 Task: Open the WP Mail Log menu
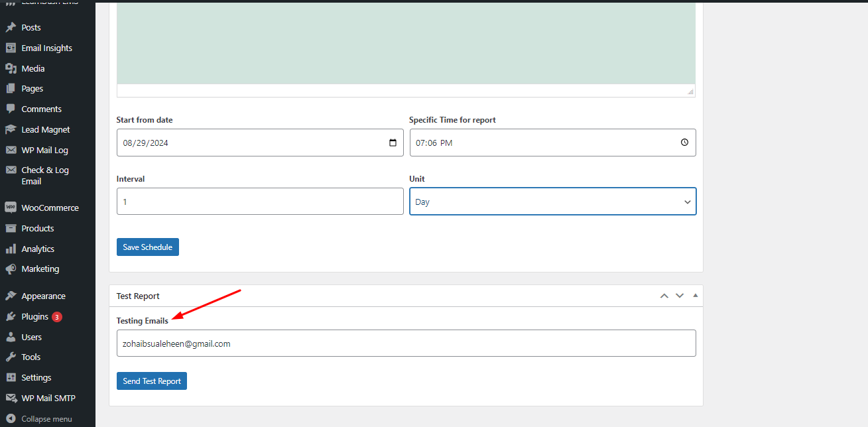point(44,151)
